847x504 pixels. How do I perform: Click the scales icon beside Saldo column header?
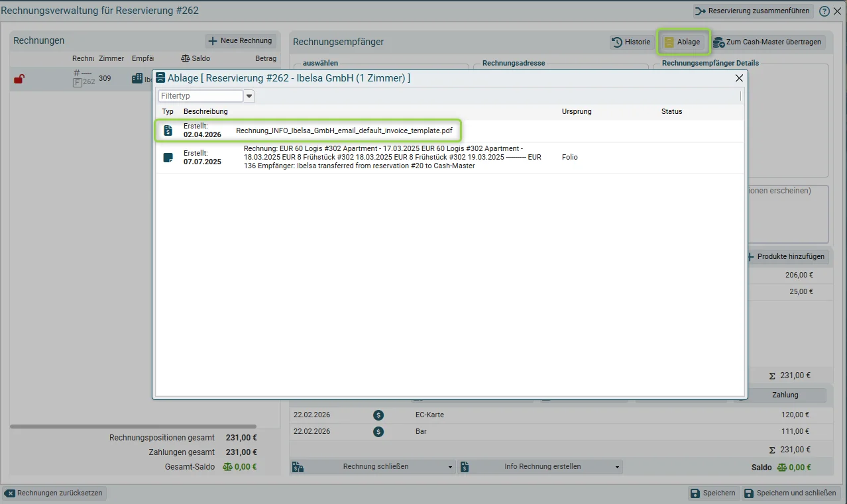[185, 59]
